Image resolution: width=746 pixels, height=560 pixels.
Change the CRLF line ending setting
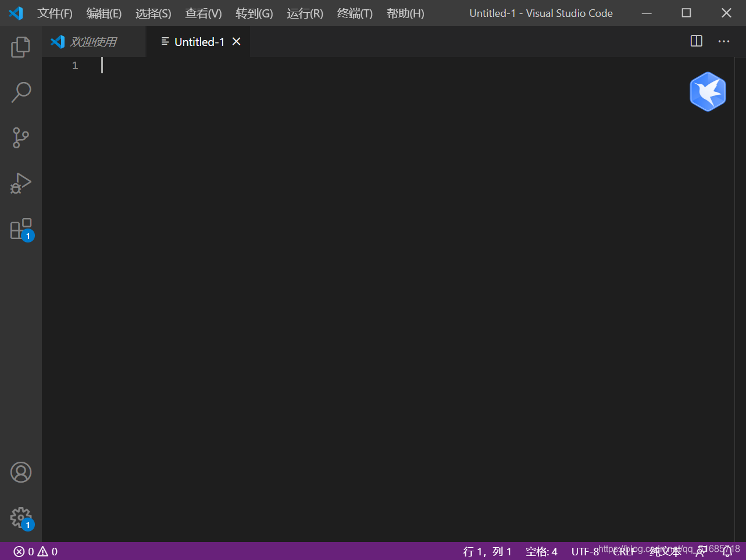(624, 551)
